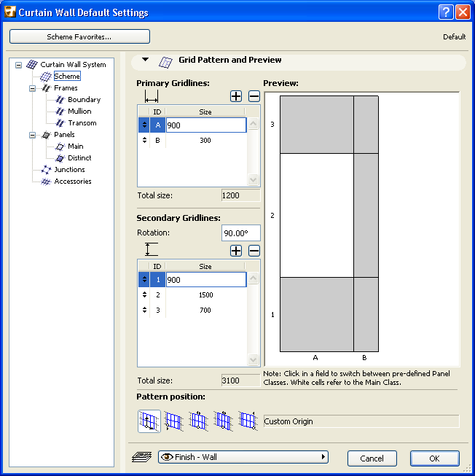Toggle panel class of cell A1 in preview
Viewport: 475px width, 476px height.
click(317, 314)
